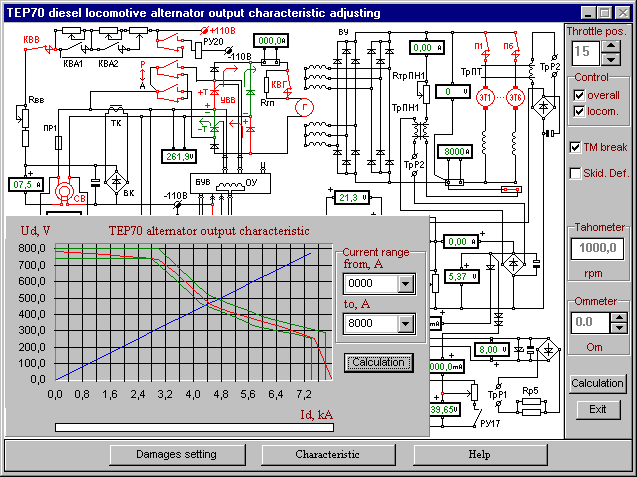Click the white progress bar under the chart
Screen dimensions: 637x477
tap(238, 427)
